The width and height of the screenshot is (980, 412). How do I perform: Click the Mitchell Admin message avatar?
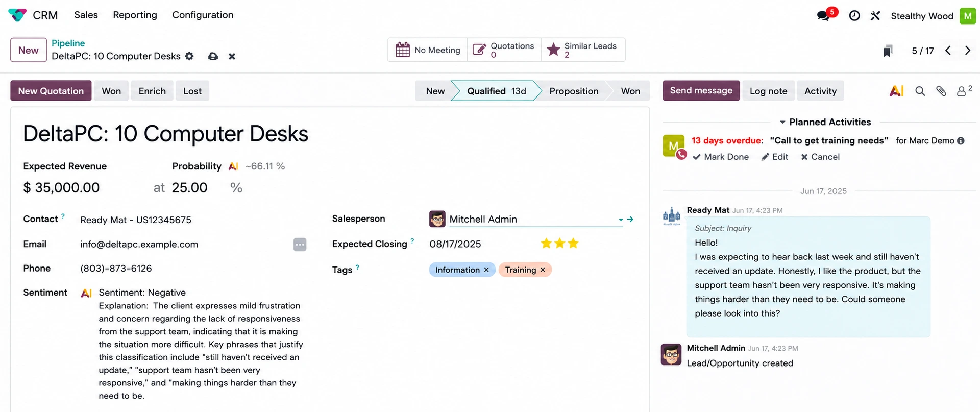point(671,354)
